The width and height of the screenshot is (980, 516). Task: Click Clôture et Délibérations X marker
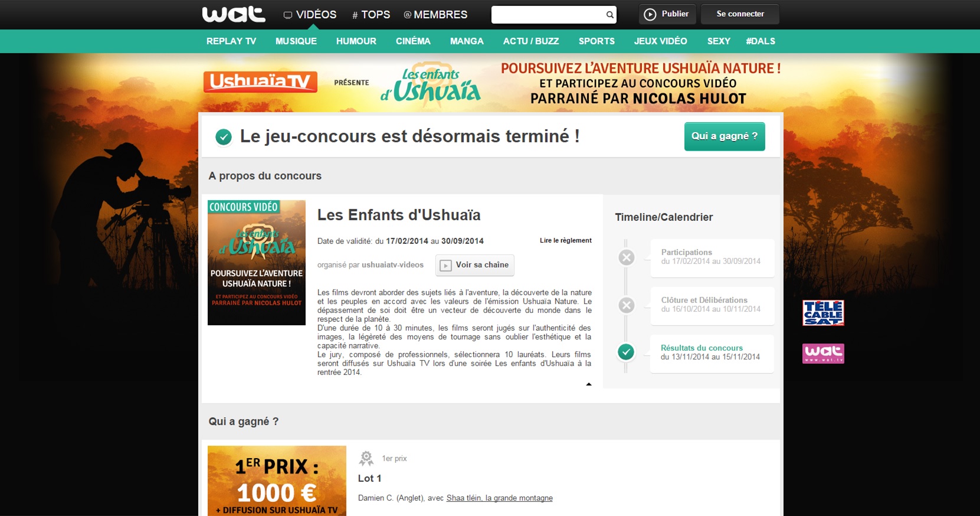pos(627,305)
